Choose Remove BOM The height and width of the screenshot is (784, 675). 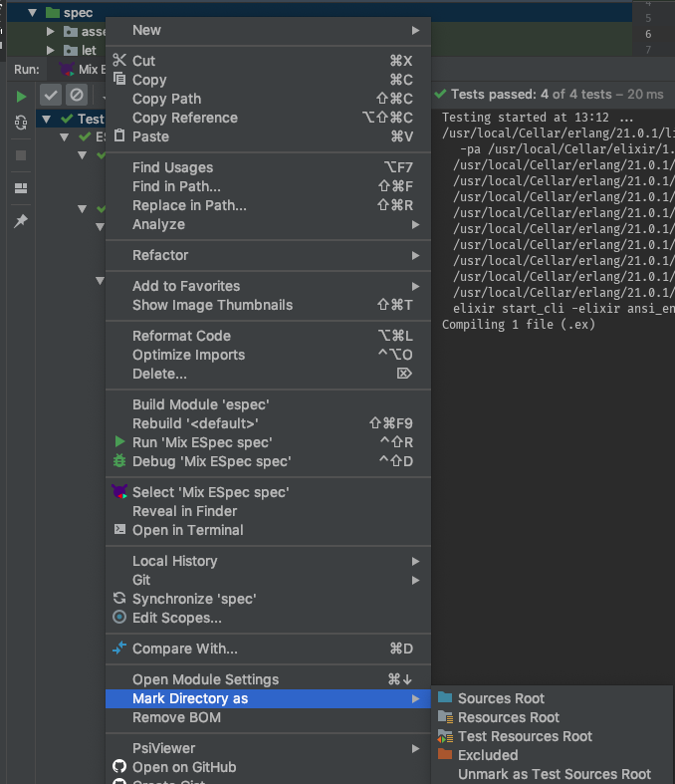point(268,717)
